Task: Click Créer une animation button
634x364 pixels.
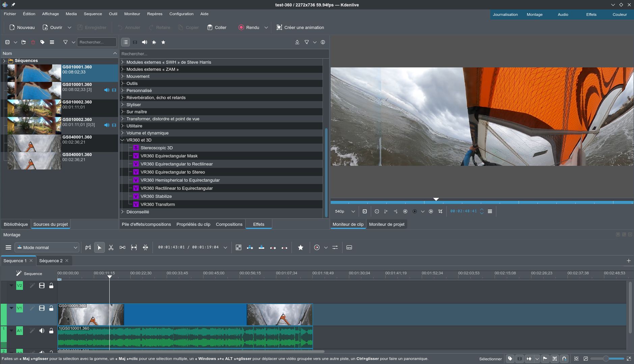Action: tap(300, 27)
